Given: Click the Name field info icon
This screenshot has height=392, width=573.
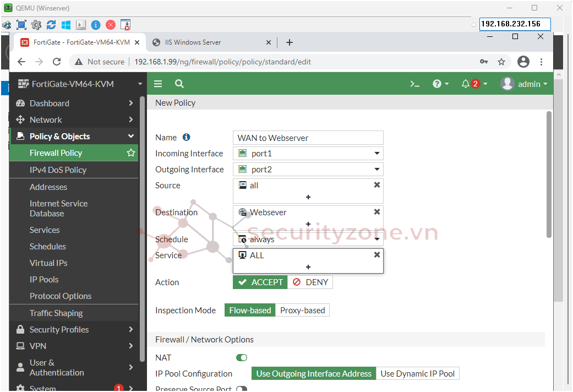Looking at the screenshot, I should 186,138.
